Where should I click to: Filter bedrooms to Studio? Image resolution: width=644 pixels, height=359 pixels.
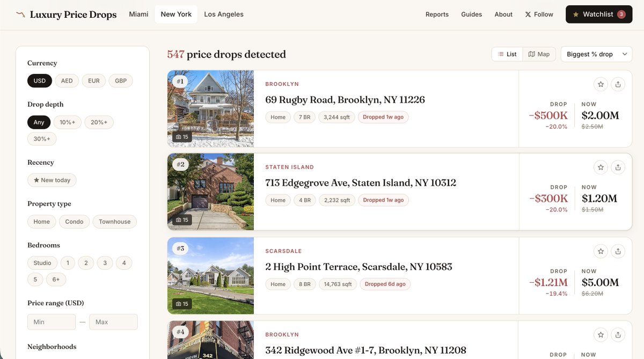click(42, 263)
